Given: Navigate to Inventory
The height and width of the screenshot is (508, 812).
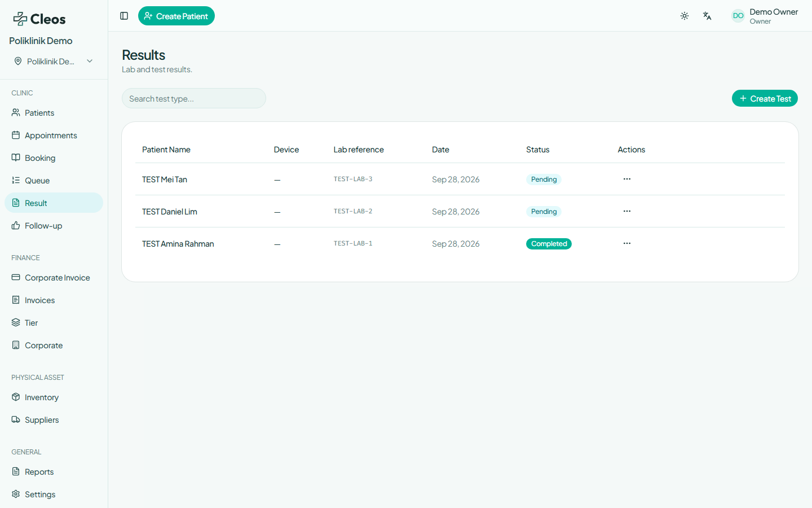Looking at the screenshot, I should point(54,397).
